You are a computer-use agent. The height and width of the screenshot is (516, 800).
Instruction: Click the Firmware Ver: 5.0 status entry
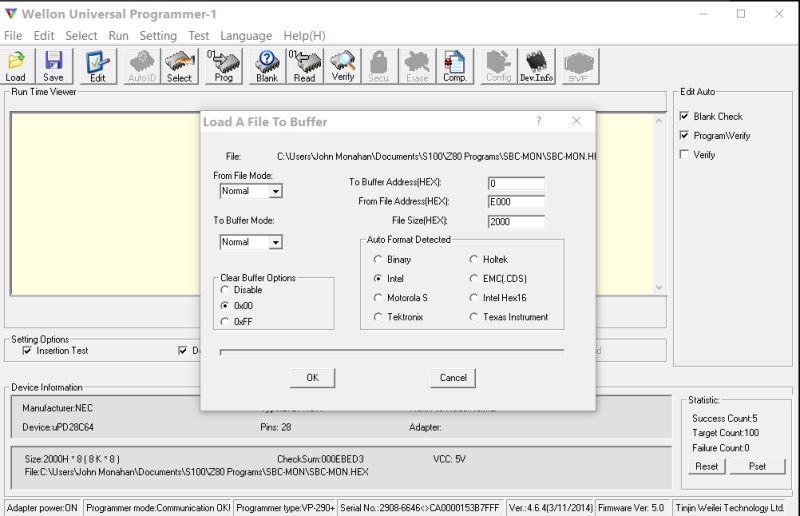coord(632,508)
